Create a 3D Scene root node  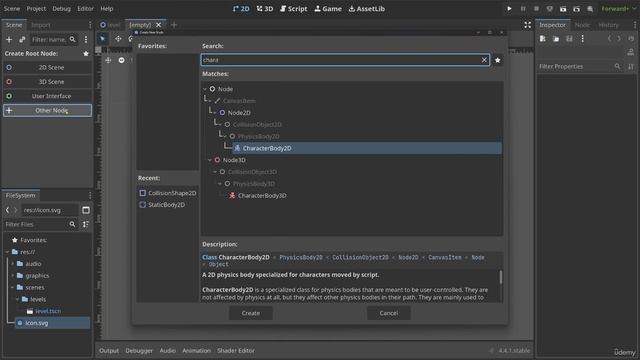[x=47, y=82]
